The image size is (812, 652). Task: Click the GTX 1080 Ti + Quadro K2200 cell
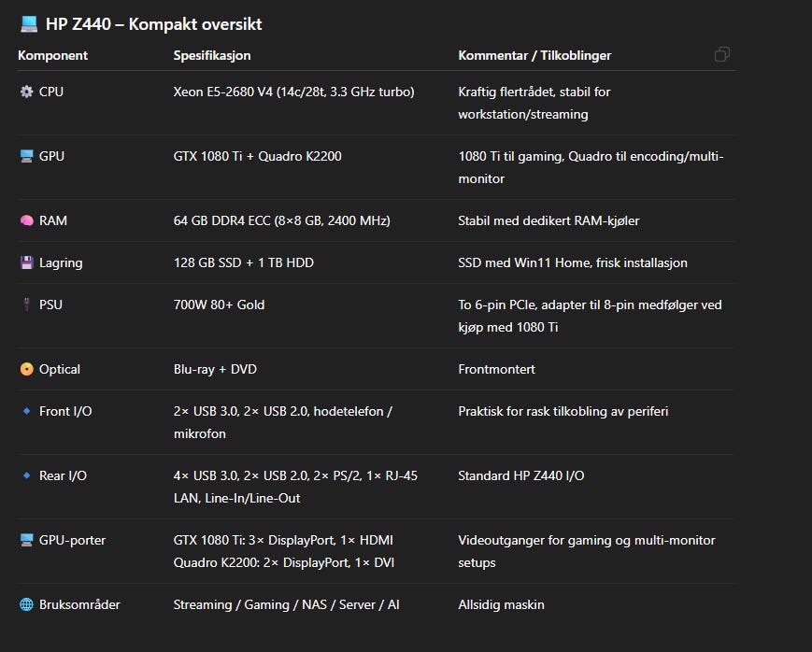click(x=257, y=157)
